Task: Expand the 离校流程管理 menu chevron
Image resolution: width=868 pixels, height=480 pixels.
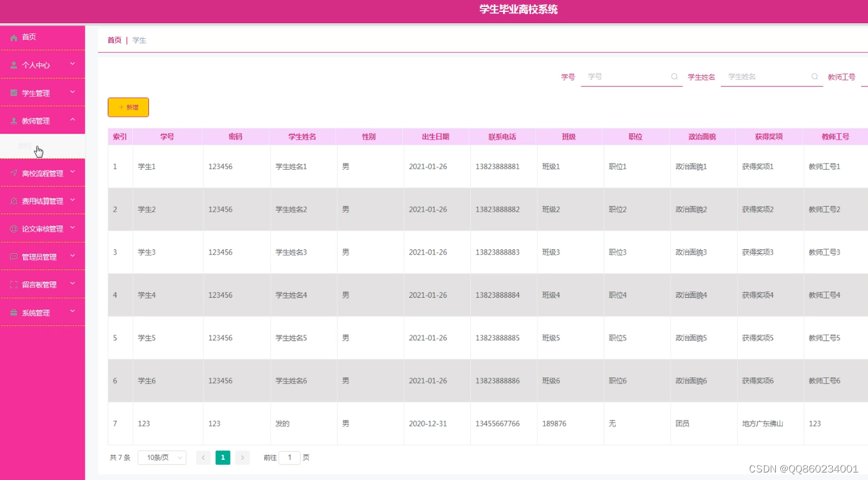Action: pos(73,172)
